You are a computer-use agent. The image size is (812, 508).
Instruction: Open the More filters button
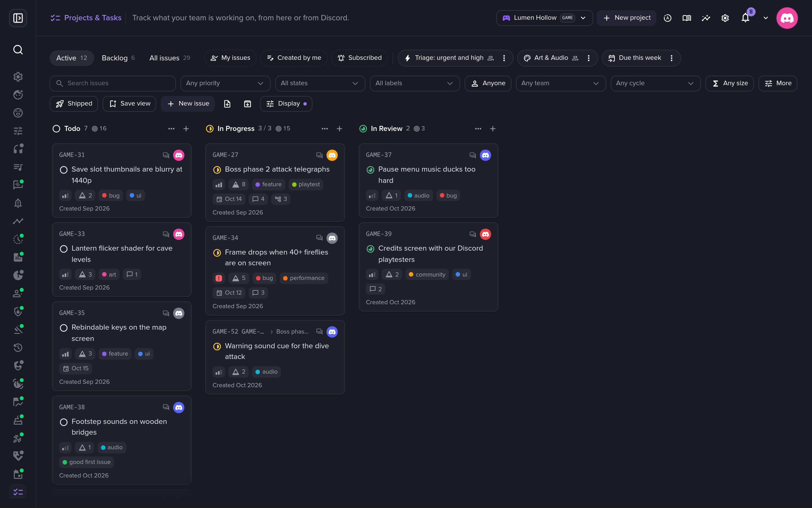[777, 83]
